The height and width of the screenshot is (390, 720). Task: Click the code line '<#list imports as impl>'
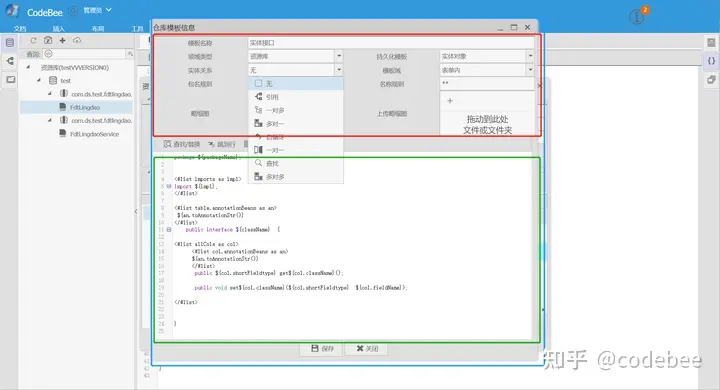tap(208, 179)
